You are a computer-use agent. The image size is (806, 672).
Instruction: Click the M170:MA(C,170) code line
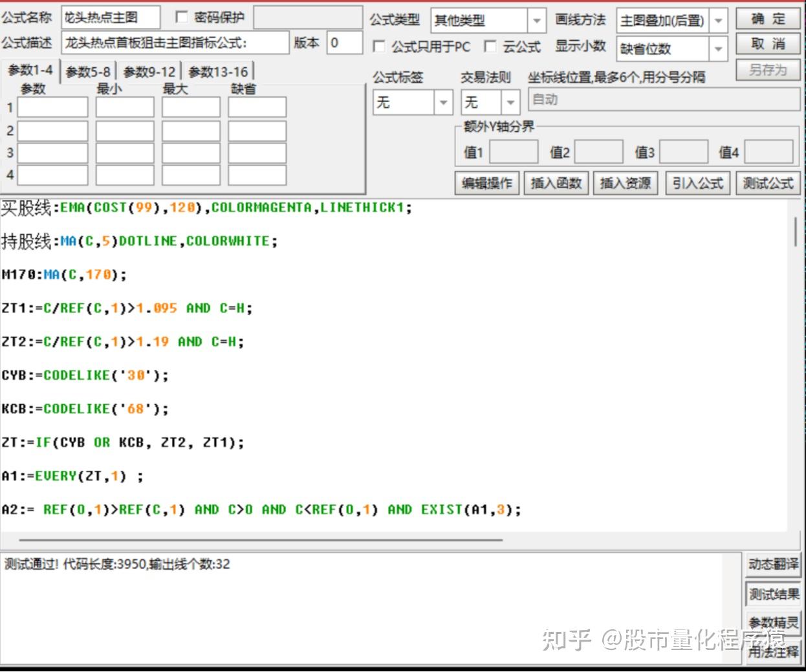(64, 275)
